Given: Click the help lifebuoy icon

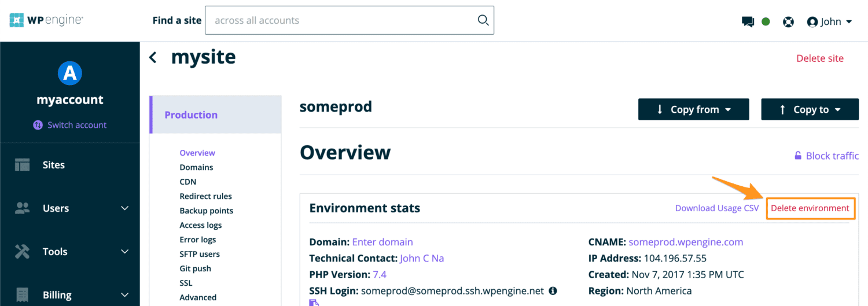Looking at the screenshot, I should (x=788, y=22).
